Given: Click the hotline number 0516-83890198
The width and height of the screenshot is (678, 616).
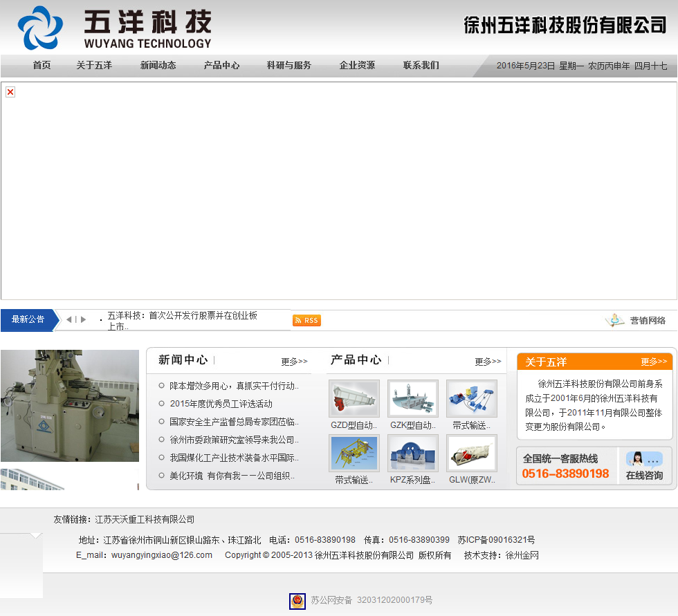Looking at the screenshot, I should point(566,474).
